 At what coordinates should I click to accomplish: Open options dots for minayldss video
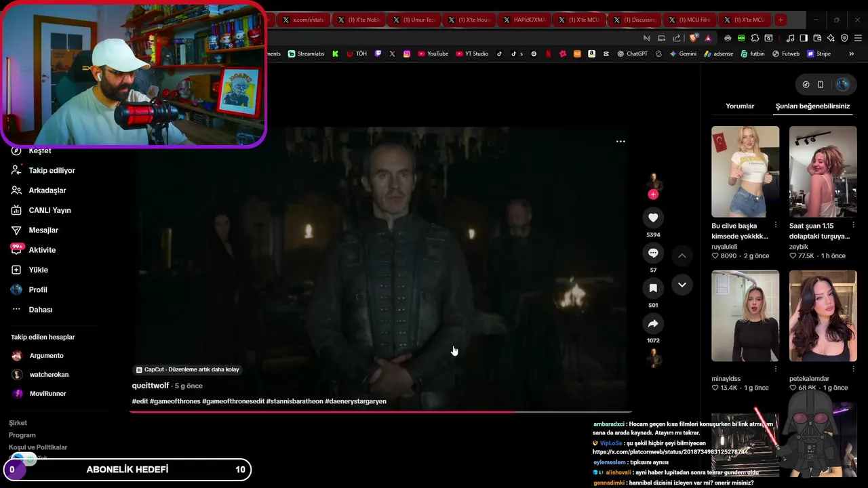[x=776, y=369]
